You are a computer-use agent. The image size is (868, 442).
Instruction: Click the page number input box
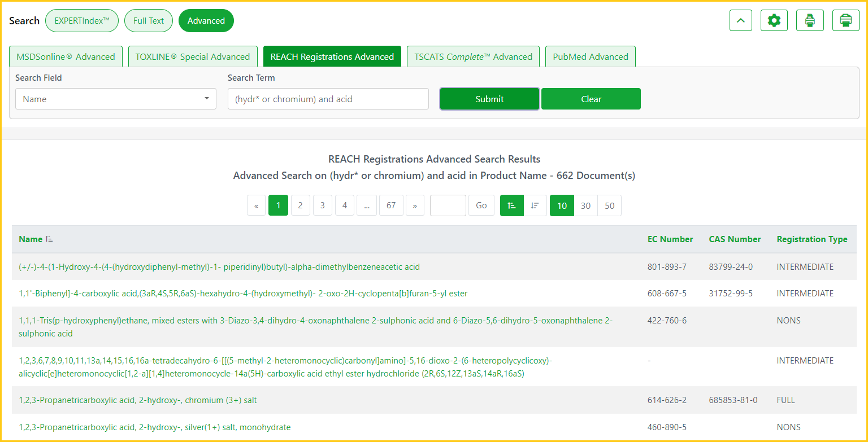coord(448,205)
